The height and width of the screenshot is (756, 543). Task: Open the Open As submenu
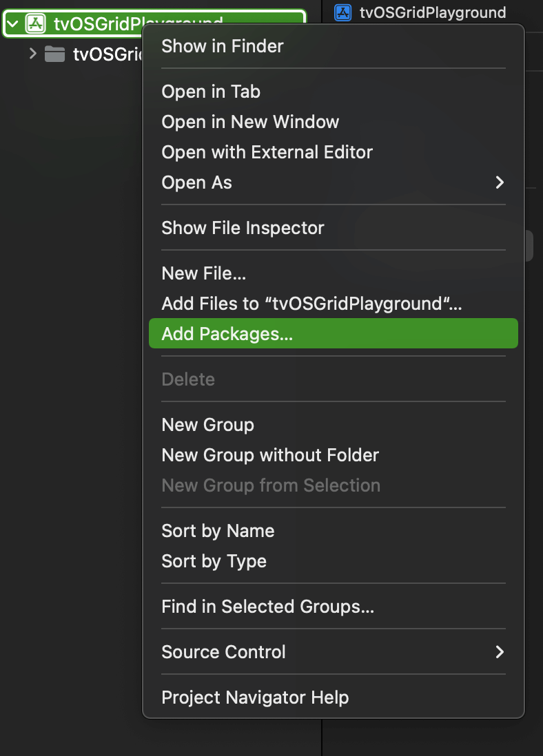point(333,182)
